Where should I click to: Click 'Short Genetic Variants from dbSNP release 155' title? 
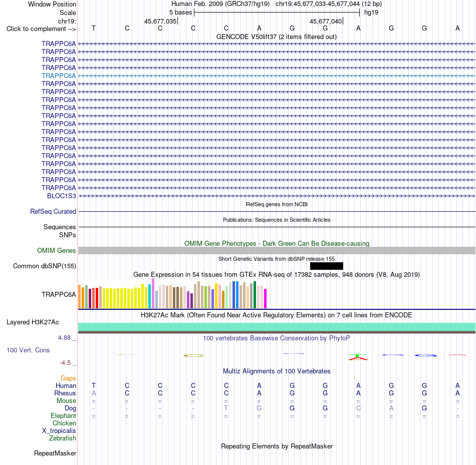tap(277, 259)
